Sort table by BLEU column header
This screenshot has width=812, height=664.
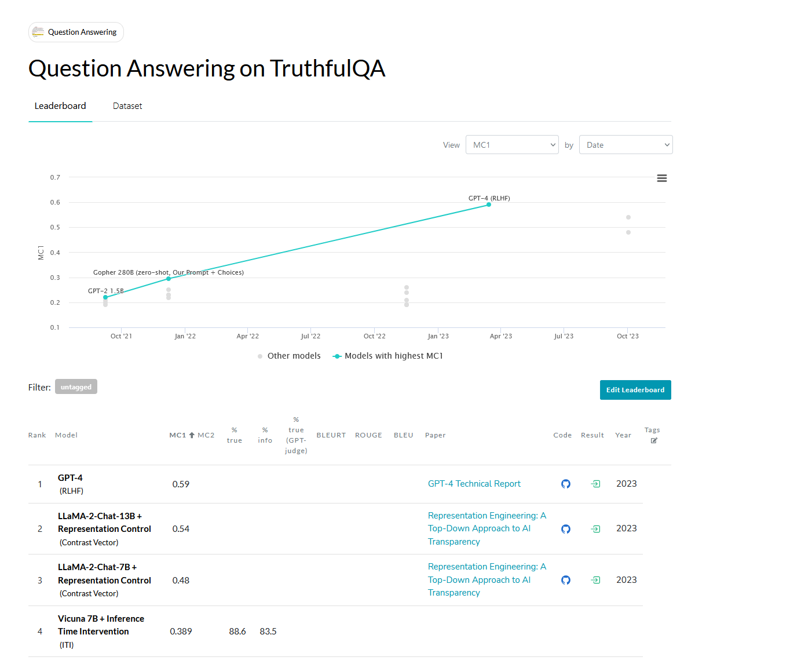pos(404,435)
